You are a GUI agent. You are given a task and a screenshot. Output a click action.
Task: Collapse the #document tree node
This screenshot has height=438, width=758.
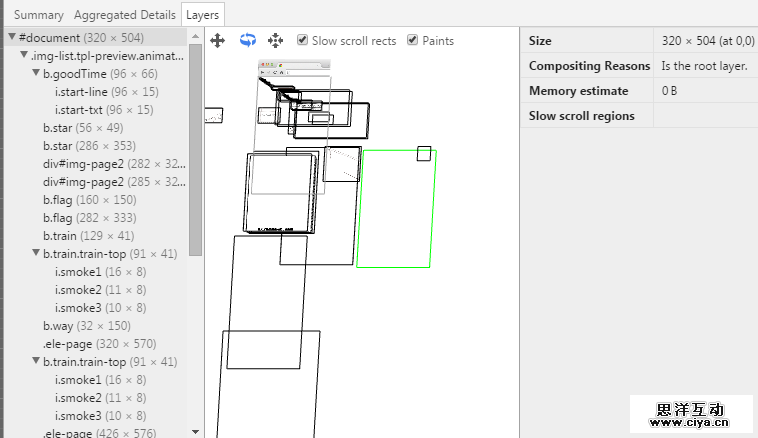(12, 38)
